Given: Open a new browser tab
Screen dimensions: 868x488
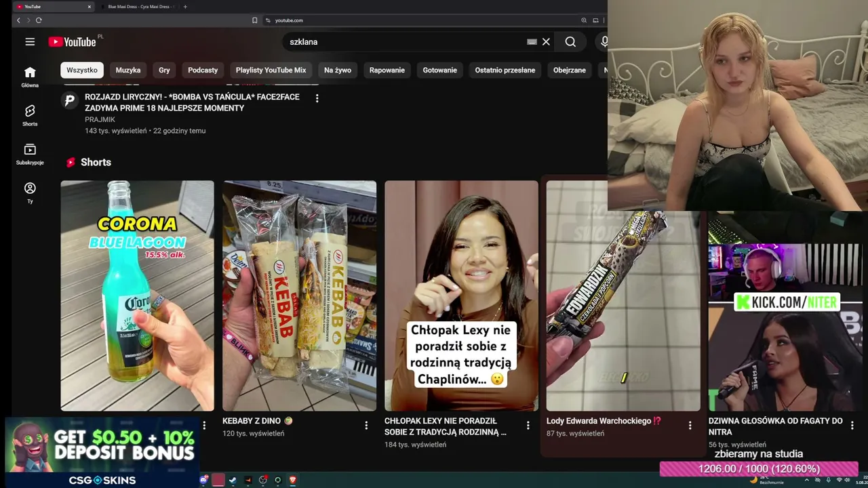Looking at the screenshot, I should point(185,7).
